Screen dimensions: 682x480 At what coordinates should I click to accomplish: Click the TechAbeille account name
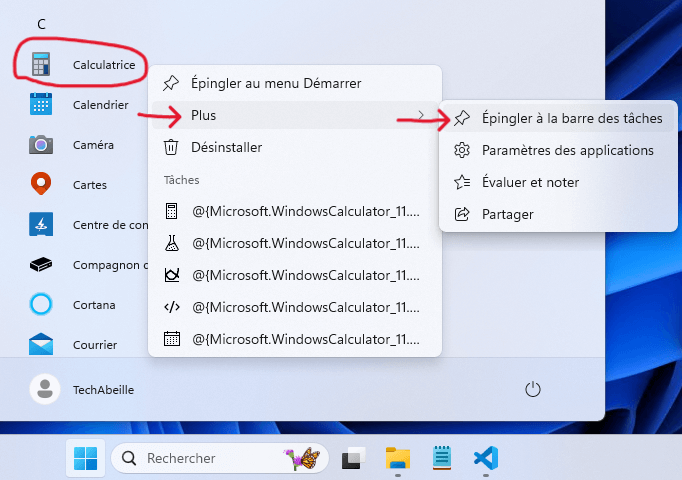104,390
